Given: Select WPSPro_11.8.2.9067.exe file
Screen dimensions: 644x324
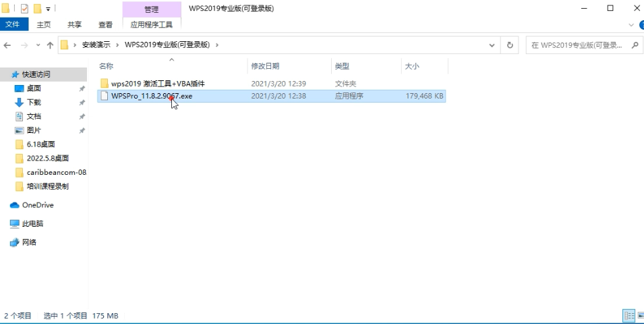Looking at the screenshot, I should click(x=272, y=97).
